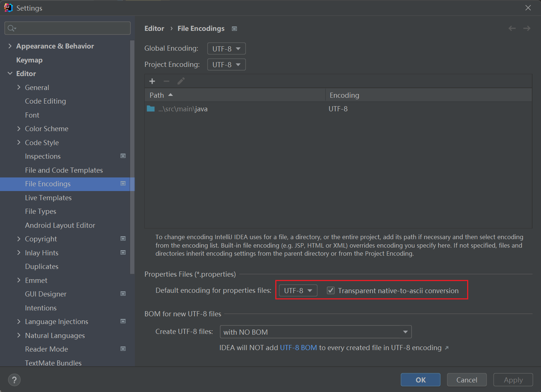Select Keymap in settings tree
The image size is (541, 392).
29,60
